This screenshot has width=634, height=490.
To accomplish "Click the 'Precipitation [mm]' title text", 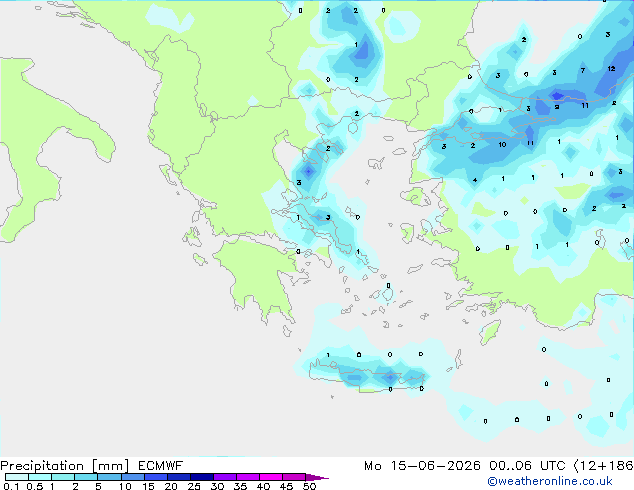I will pyautogui.click(x=65, y=466).
